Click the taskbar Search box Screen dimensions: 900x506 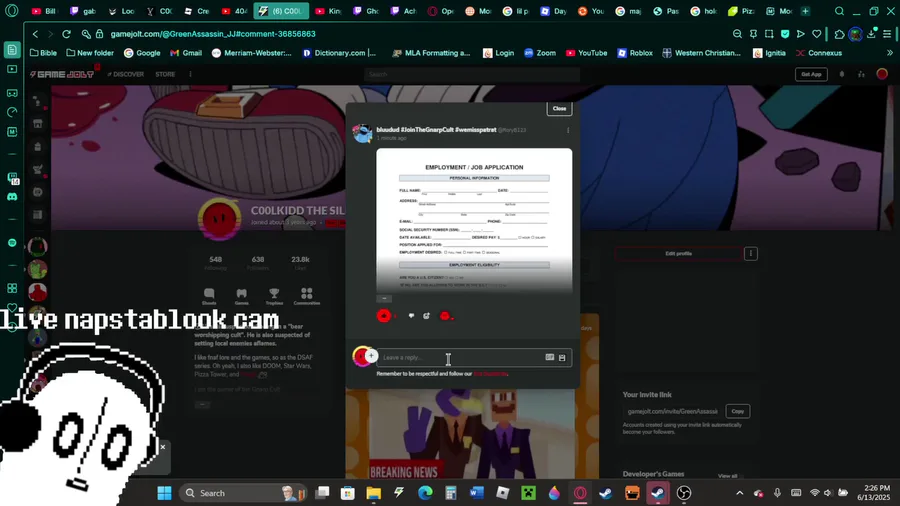click(x=243, y=493)
